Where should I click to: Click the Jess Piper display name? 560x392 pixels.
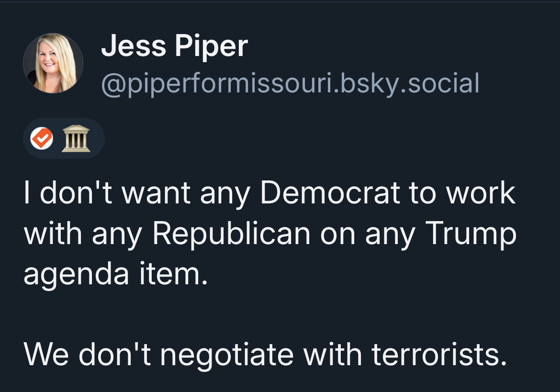(174, 46)
